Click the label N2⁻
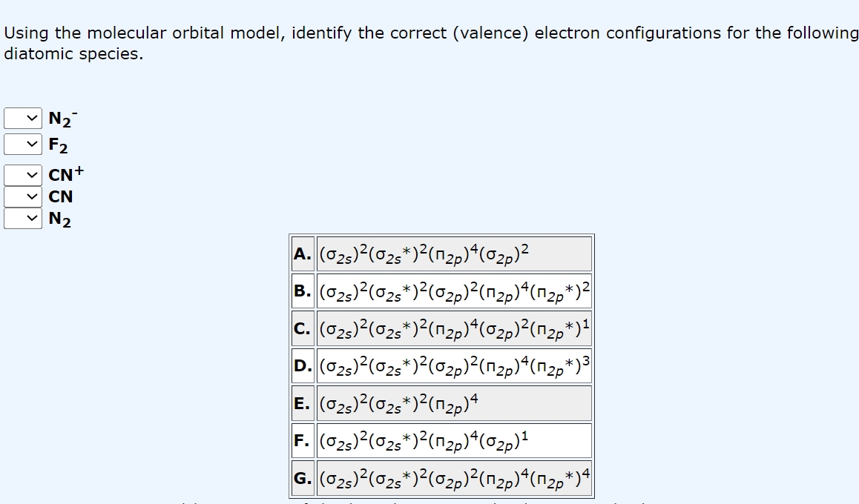 point(61,119)
